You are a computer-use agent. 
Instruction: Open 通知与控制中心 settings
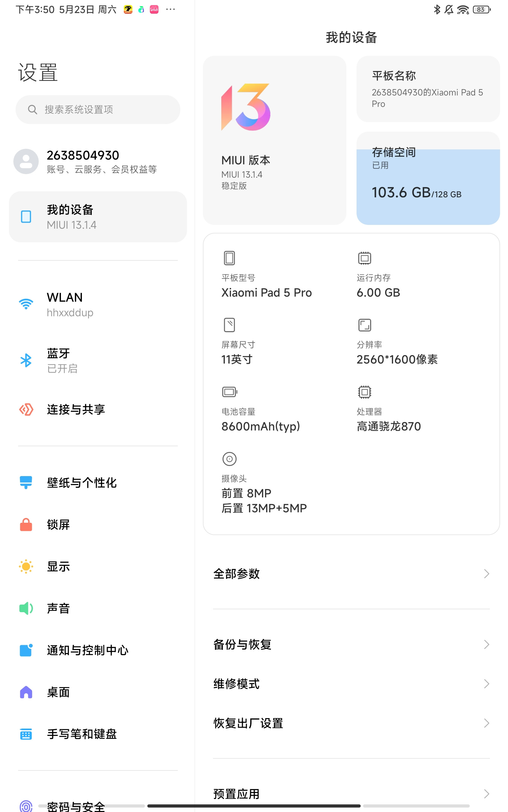(98, 650)
